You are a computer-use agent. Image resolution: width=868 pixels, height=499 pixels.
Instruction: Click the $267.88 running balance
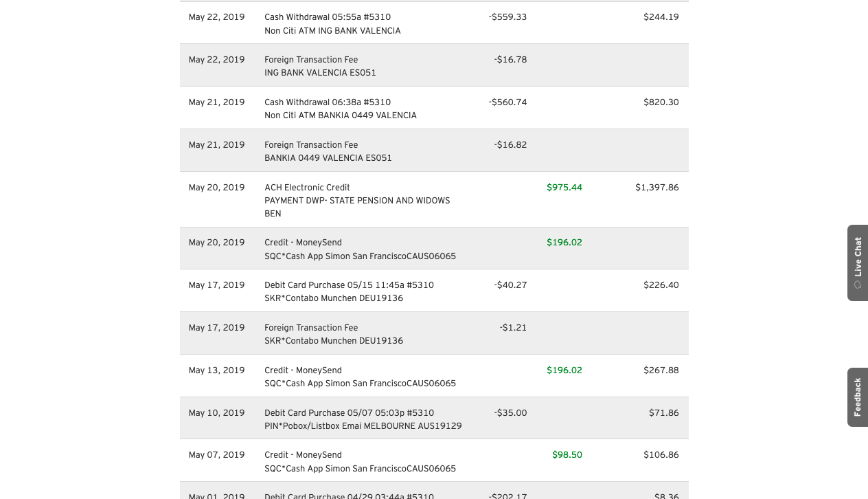pyautogui.click(x=661, y=370)
